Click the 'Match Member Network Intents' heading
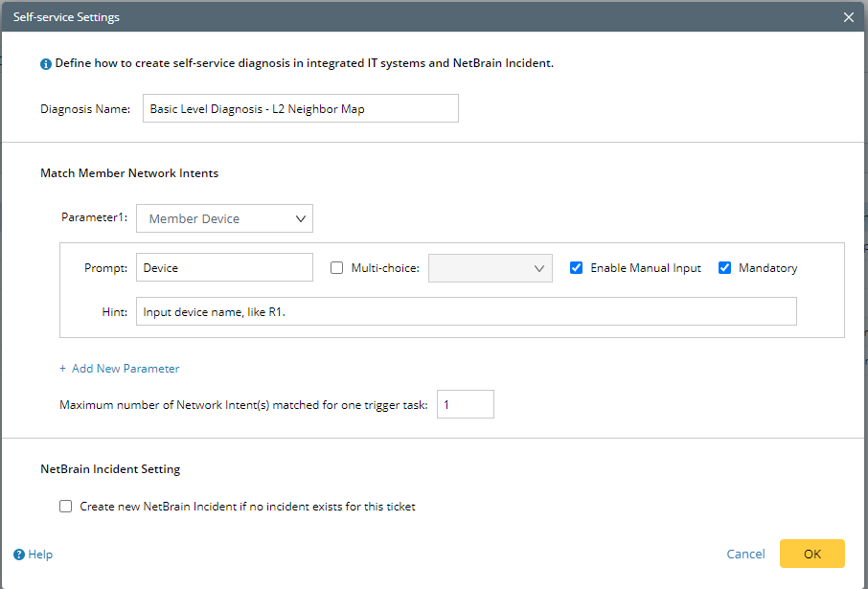The image size is (868, 589). (129, 173)
